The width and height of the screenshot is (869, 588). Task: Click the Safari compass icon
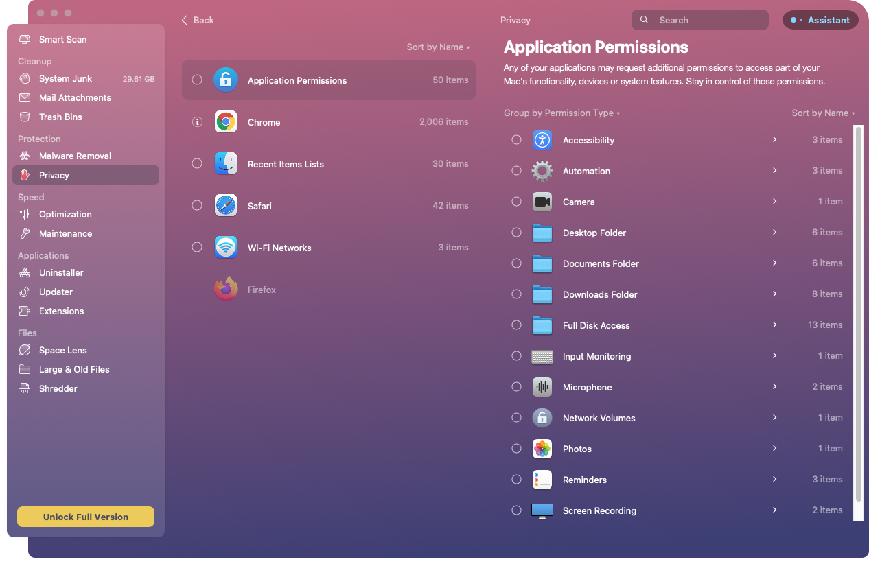coord(226,206)
